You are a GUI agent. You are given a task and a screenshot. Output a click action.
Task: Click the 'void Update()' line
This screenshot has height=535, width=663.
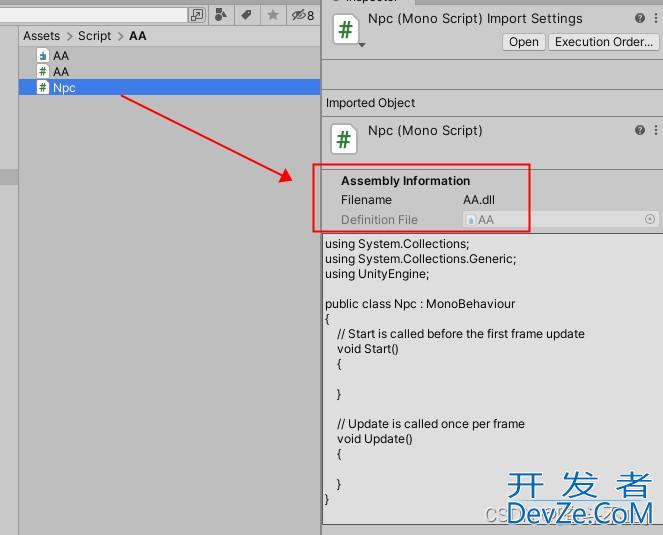pos(375,439)
